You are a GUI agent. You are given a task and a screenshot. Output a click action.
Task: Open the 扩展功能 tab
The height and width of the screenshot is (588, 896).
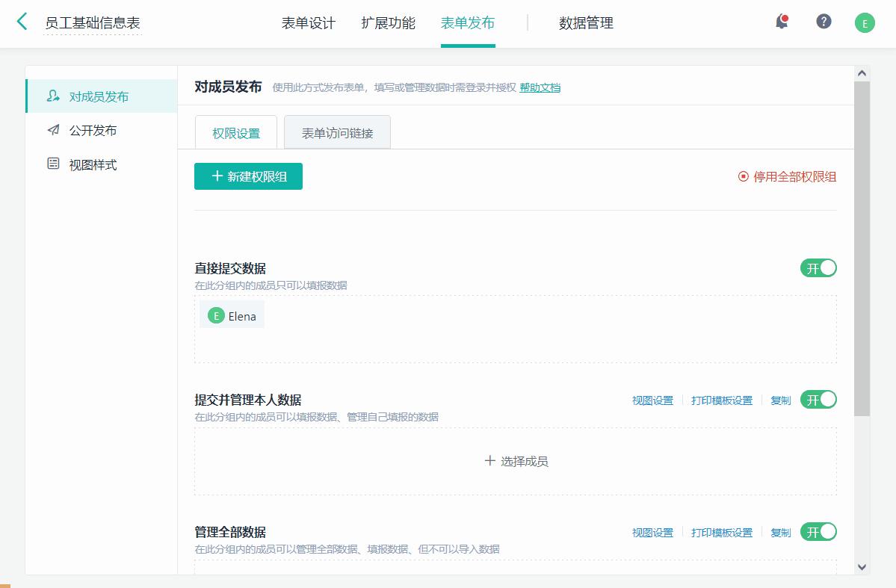point(387,23)
